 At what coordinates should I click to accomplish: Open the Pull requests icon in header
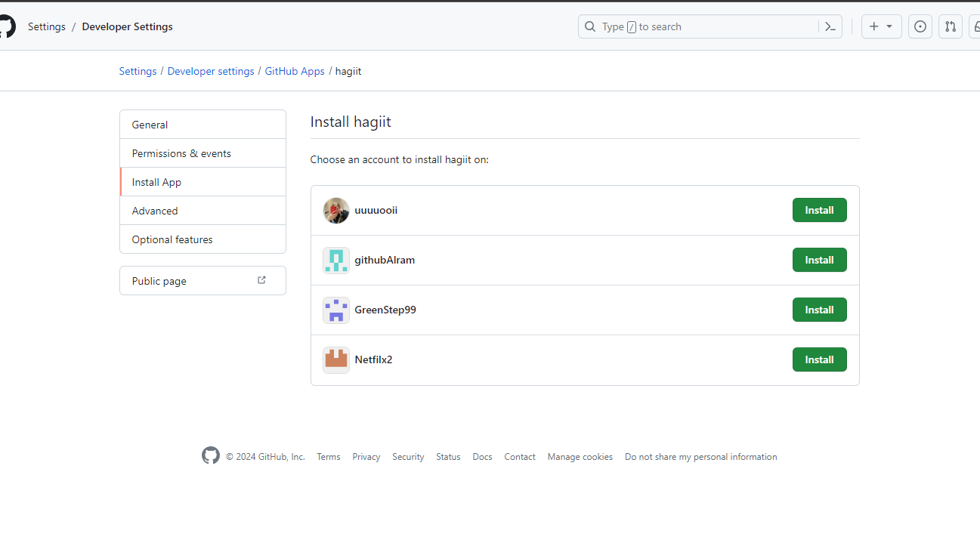point(951,26)
